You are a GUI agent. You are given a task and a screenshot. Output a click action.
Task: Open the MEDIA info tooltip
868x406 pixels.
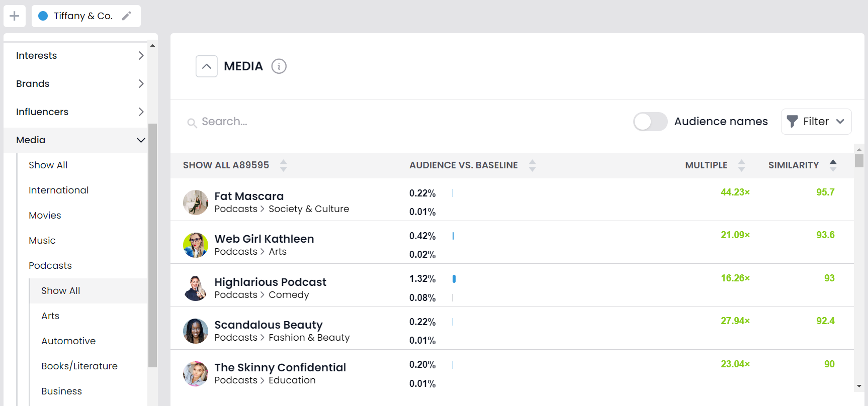(x=279, y=66)
